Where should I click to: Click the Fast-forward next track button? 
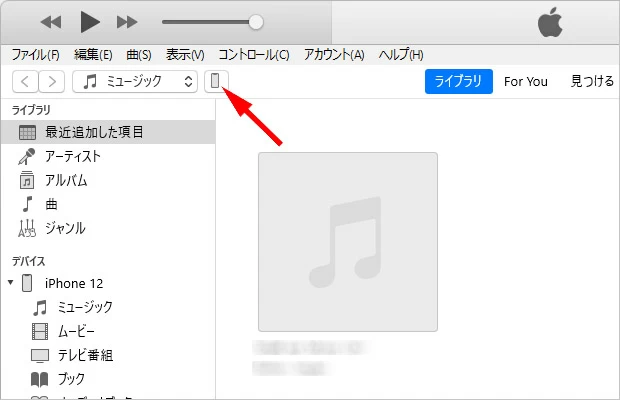(127, 21)
